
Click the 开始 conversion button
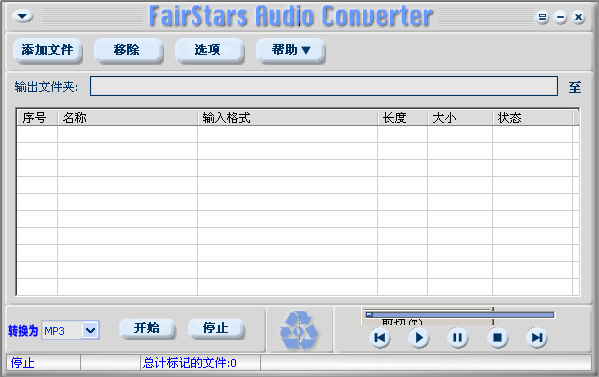147,328
